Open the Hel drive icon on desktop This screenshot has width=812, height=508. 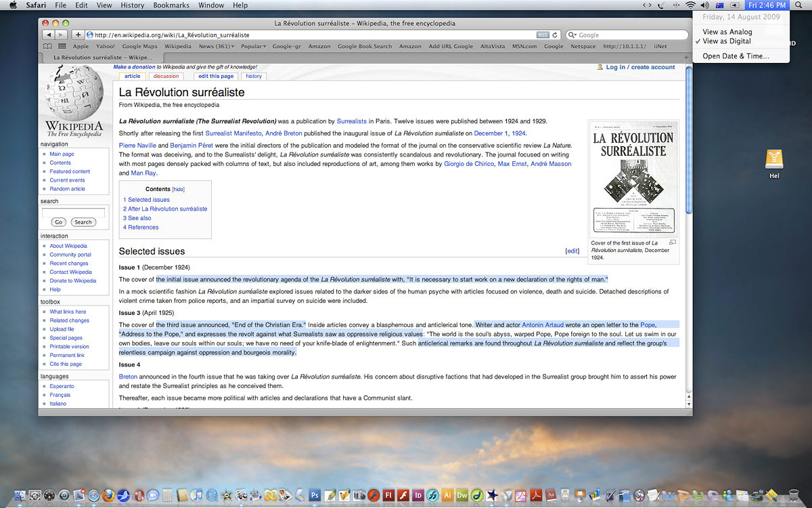(x=775, y=159)
